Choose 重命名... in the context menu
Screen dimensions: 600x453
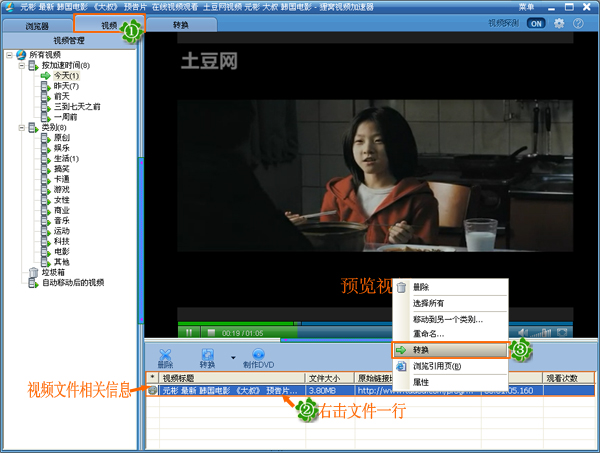click(451, 334)
